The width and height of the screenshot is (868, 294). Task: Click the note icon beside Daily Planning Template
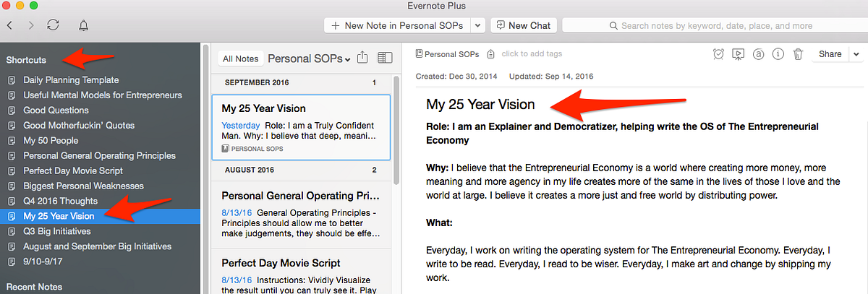(11, 80)
